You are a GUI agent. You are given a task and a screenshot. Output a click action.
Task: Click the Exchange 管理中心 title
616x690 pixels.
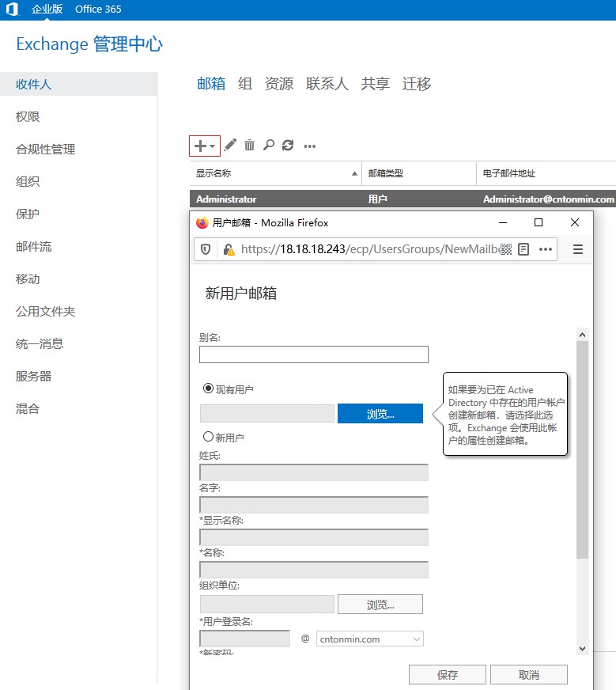(89, 44)
